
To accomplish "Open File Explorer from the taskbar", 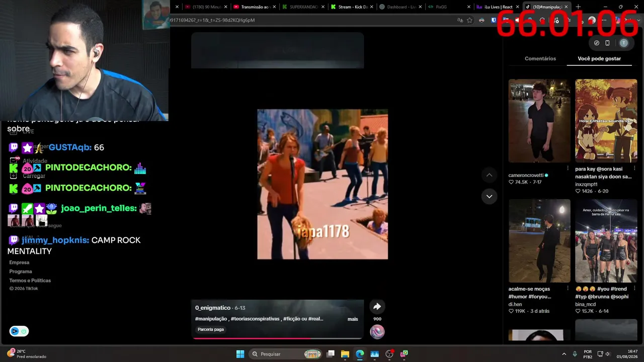I will click(345, 354).
